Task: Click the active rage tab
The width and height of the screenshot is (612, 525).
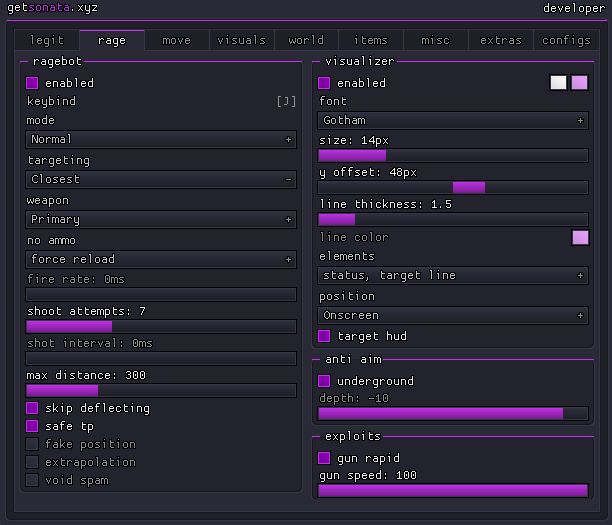Action: [112, 40]
